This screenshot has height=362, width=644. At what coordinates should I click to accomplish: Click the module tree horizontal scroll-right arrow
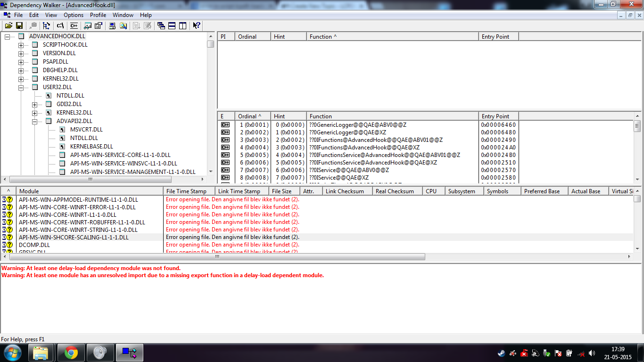(203, 180)
